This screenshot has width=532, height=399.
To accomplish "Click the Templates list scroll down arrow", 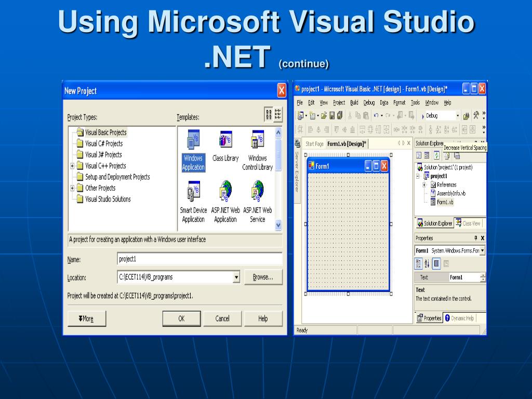I will pos(278,224).
